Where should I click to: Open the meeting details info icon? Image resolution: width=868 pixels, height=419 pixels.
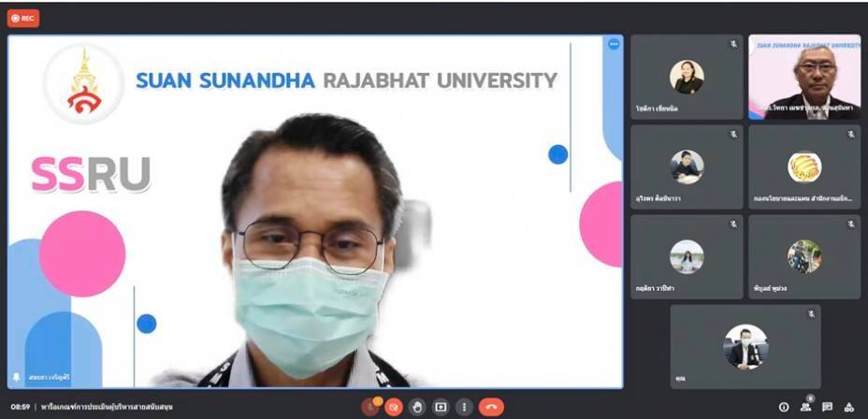pyautogui.click(x=784, y=407)
